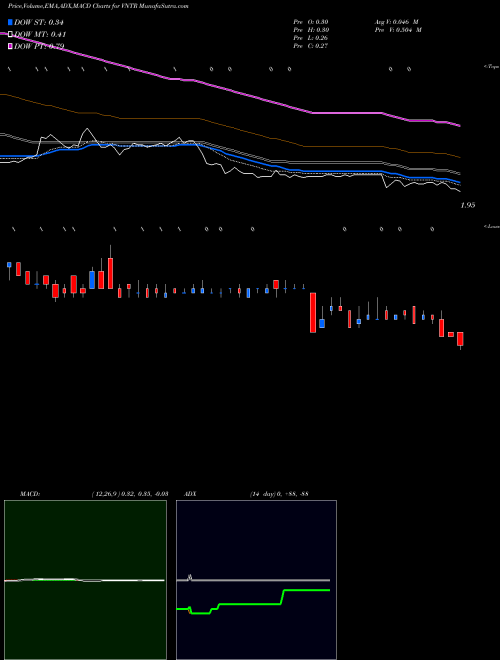Screen dimensions: 500x660
Task: Click the 'Pre V: 0.304 M' volume text
Action: [398, 30]
